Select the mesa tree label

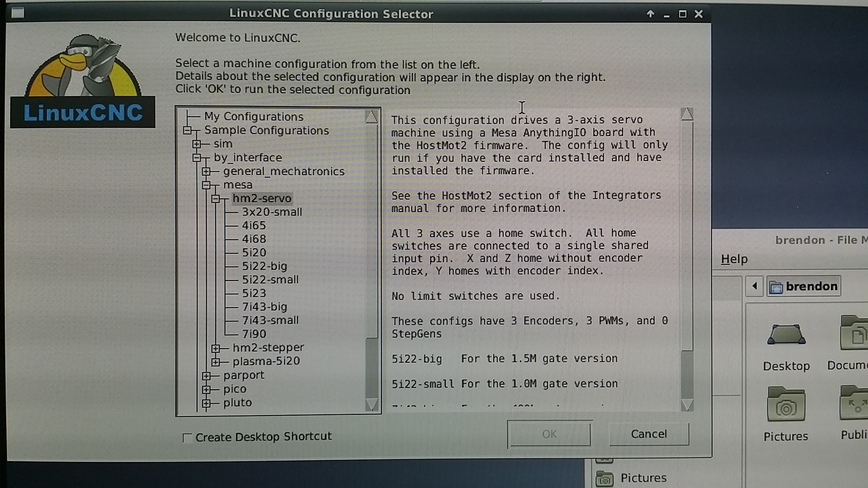(238, 185)
